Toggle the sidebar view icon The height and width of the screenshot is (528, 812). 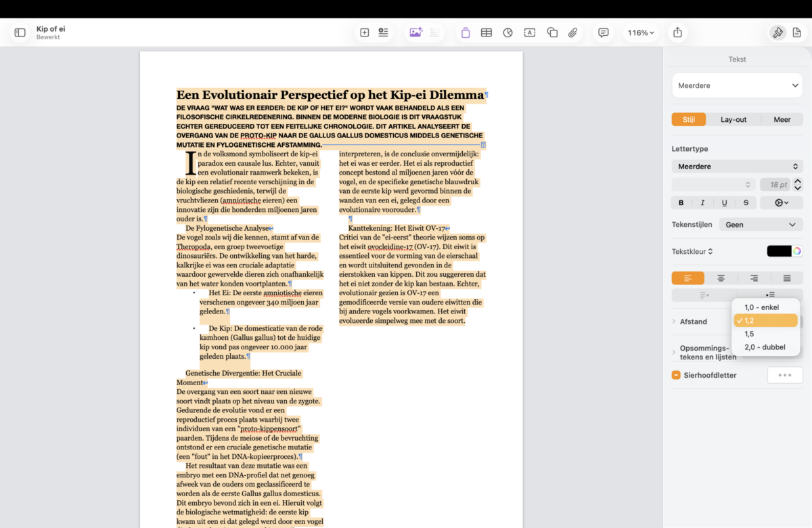pos(20,32)
